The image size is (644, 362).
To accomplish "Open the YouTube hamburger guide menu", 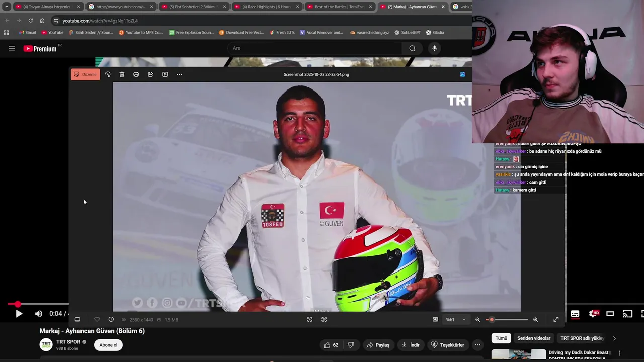I will point(12,48).
